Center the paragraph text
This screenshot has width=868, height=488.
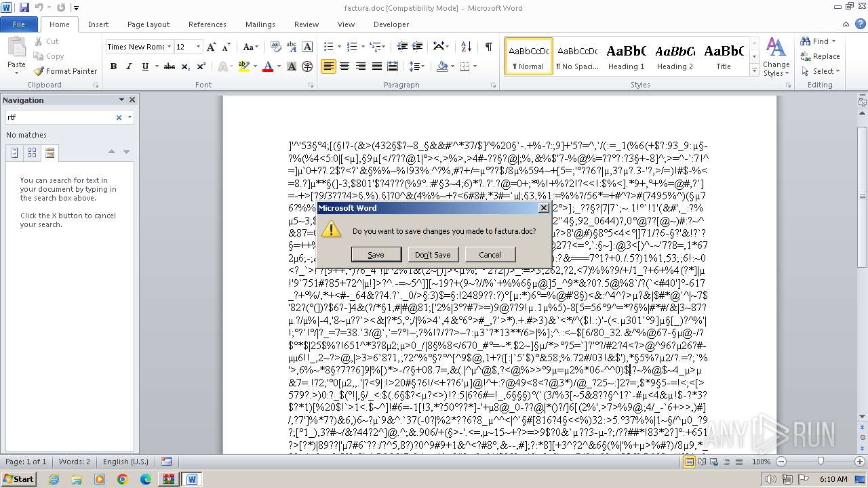[x=344, y=66]
